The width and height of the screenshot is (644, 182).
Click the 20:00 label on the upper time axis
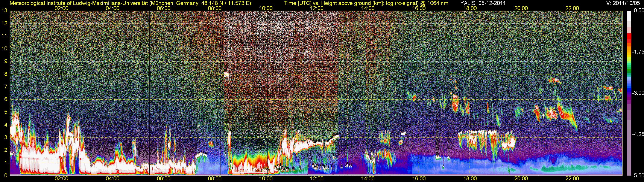(x=521, y=8)
